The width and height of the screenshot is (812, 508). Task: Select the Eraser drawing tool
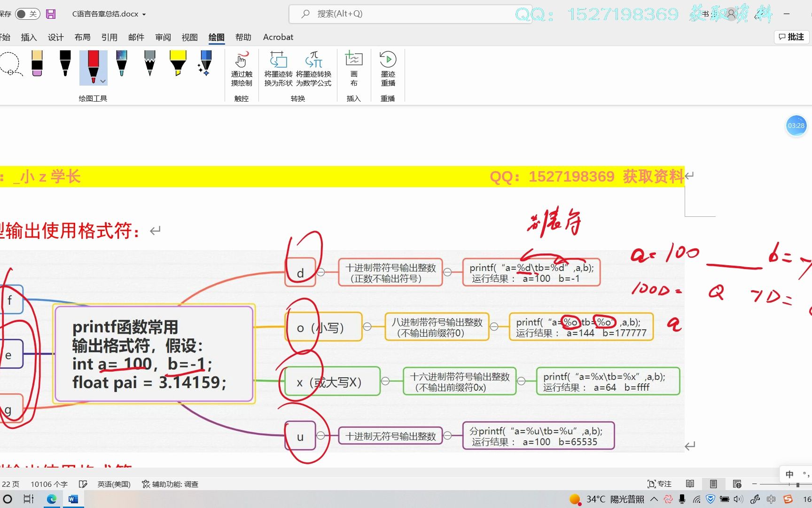37,65
